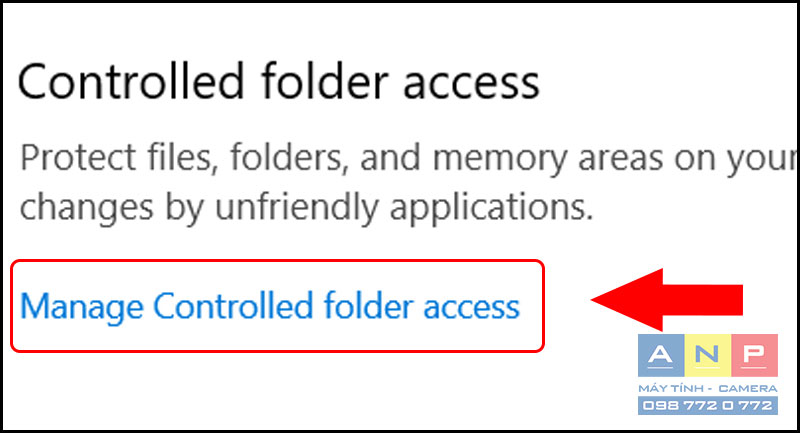The width and height of the screenshot is (800, 433).
Task: Click the word 'access' in blue link
Action: (x=471, y=308)
